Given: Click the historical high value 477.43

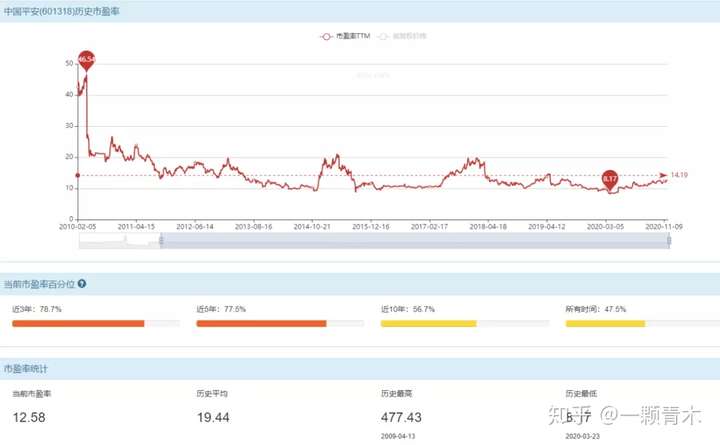Looking at the screenshot, I should click(x=401, y=417).
